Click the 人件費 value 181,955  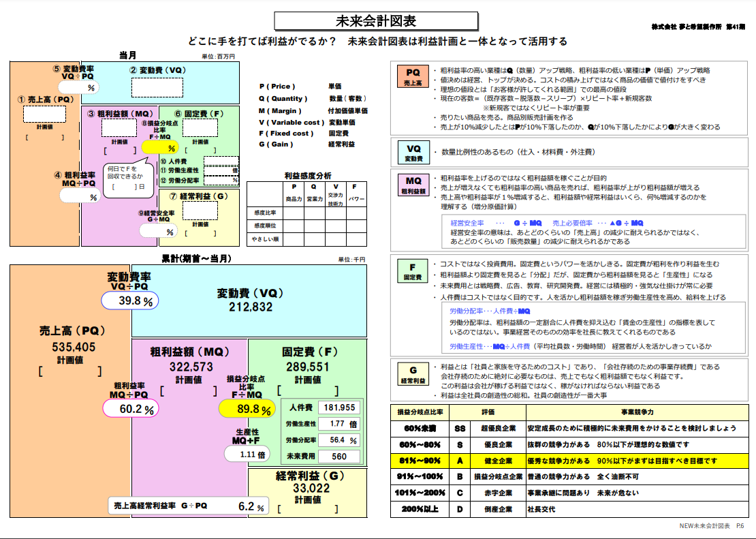click(339, 407)
